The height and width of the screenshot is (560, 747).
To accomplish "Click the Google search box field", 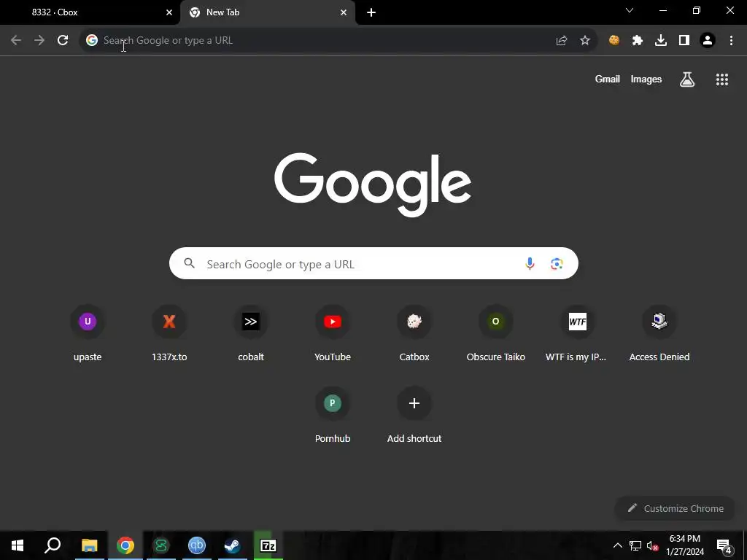I will (x=373, y=263).
